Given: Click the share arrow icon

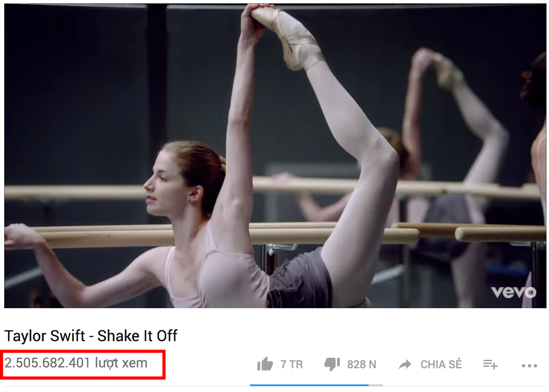Looking at the screenshot, I should 405,364.
